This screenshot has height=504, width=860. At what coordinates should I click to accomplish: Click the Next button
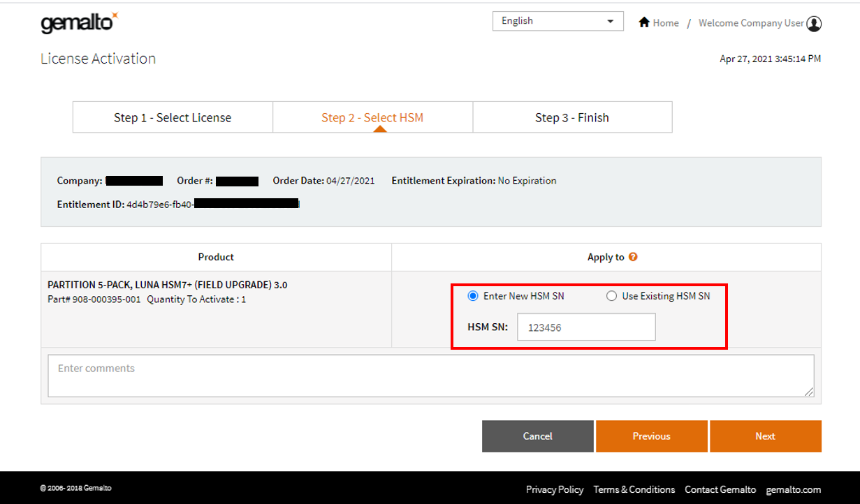click(x=765, y=436)
